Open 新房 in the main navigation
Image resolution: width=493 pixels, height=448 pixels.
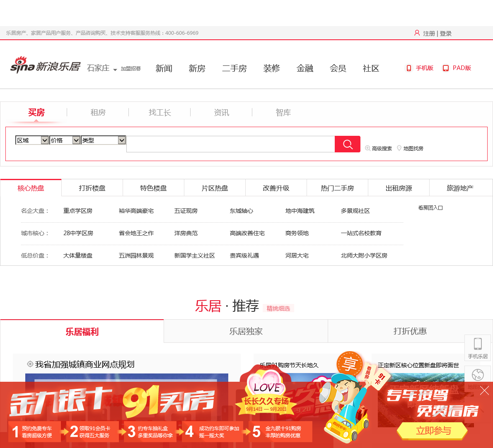197,68
